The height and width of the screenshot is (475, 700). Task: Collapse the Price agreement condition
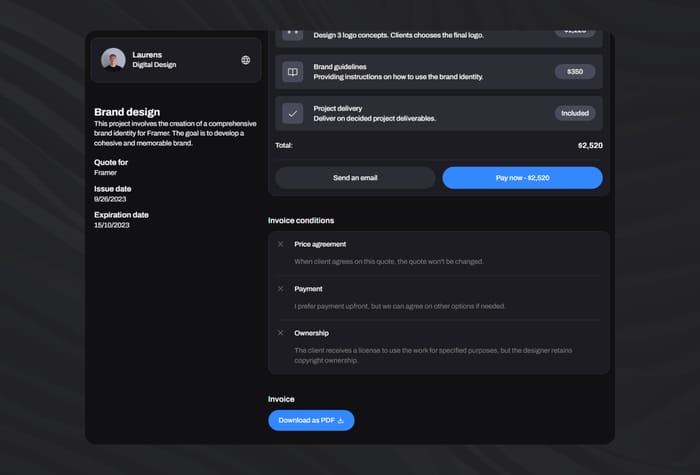click(x=280, y=244)
